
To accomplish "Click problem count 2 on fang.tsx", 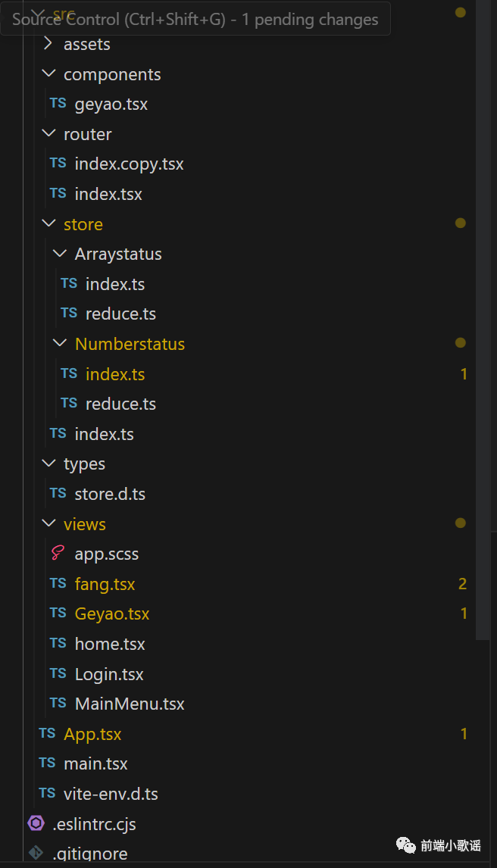I will 463,583.
